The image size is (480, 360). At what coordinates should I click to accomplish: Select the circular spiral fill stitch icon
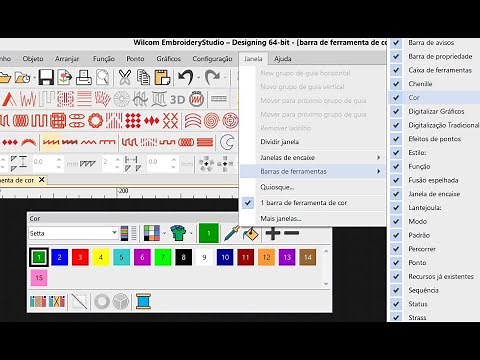(x=211, y=121)
